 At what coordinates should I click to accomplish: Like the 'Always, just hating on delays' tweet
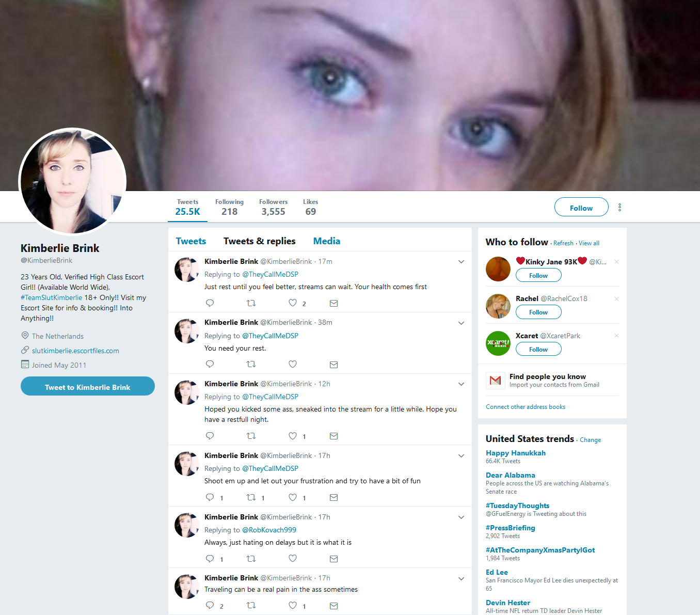pos(293,558)
